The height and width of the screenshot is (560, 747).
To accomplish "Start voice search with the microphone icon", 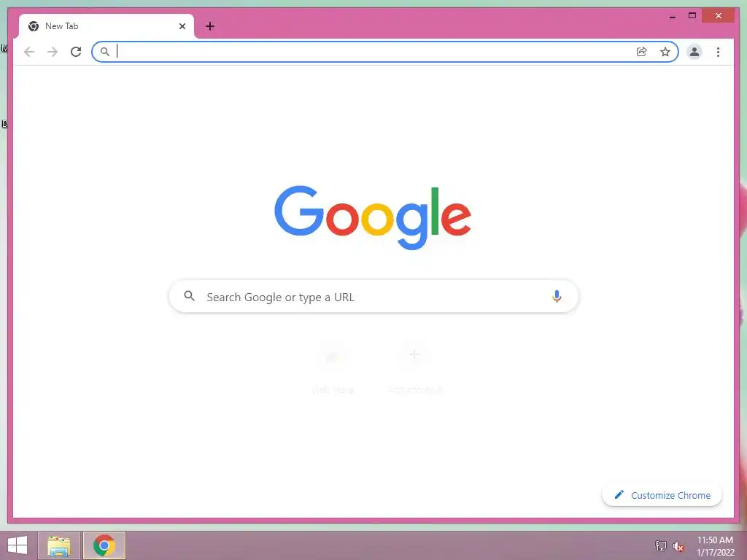I will [557, 297].
